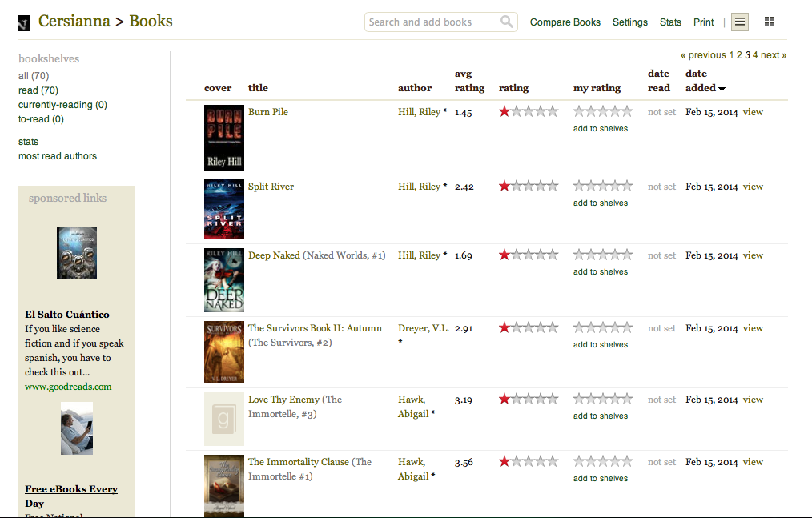This screenshot has height=518, width=812.
Task: Open add to shelves for The Immortality Clause
Action: pos(601,479)
